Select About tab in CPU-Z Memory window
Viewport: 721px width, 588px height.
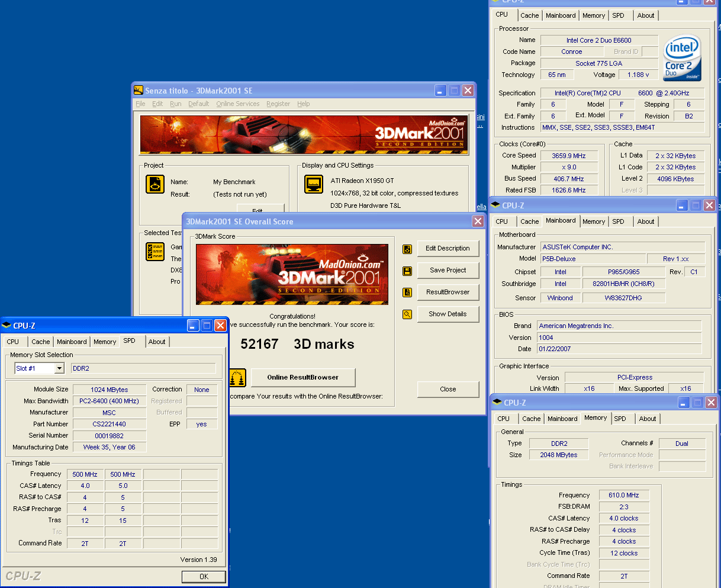click(648, 419)
